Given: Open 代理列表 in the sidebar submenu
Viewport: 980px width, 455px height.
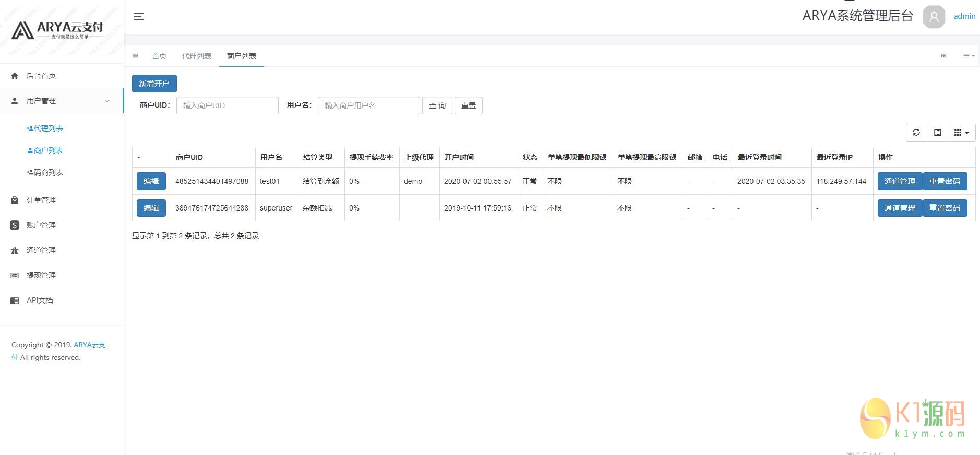Looking at the screenshot, I should [45, 129].
